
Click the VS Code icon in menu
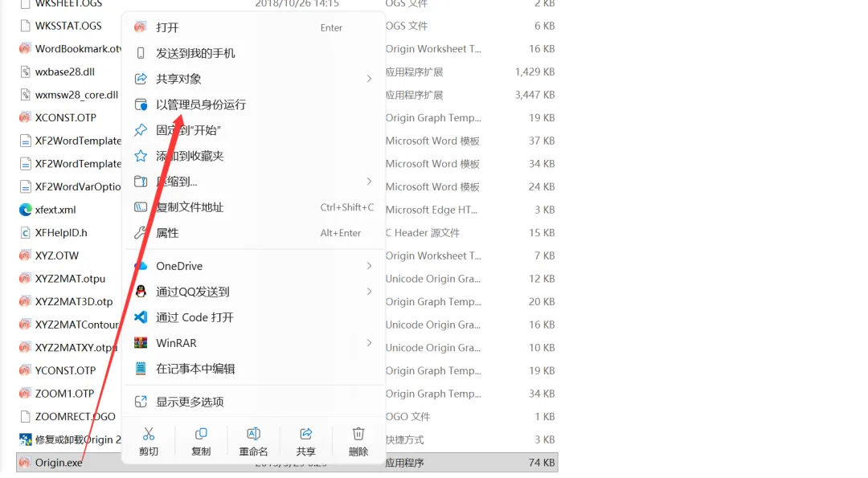click(x=141, y=317)
